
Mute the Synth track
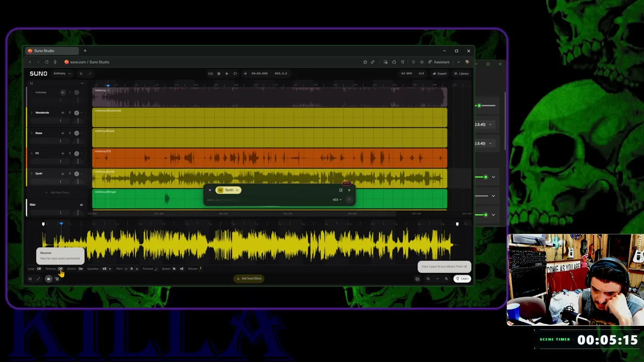click(63, 173)
